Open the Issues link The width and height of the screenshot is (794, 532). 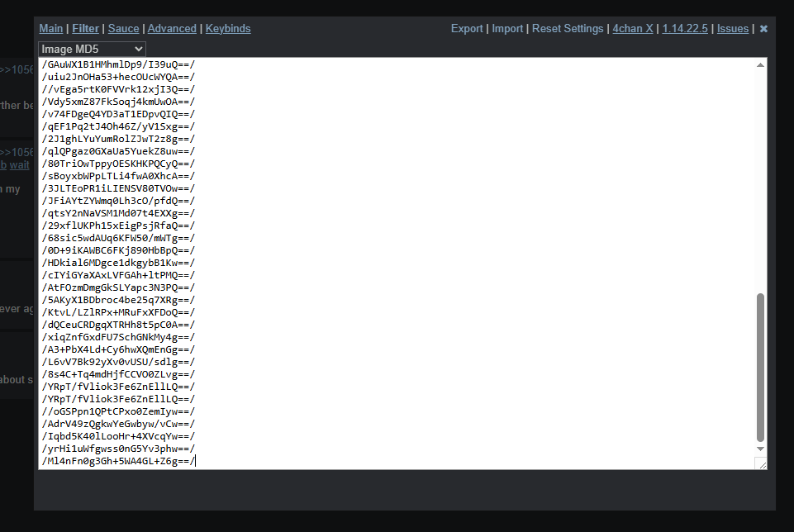click(x=733, y=29)
